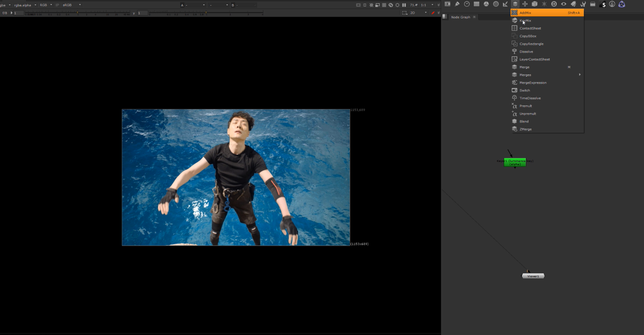Screen dimensions: 644x335
Task: Click the 3D nodes cube icon
Action: [535, 4]
